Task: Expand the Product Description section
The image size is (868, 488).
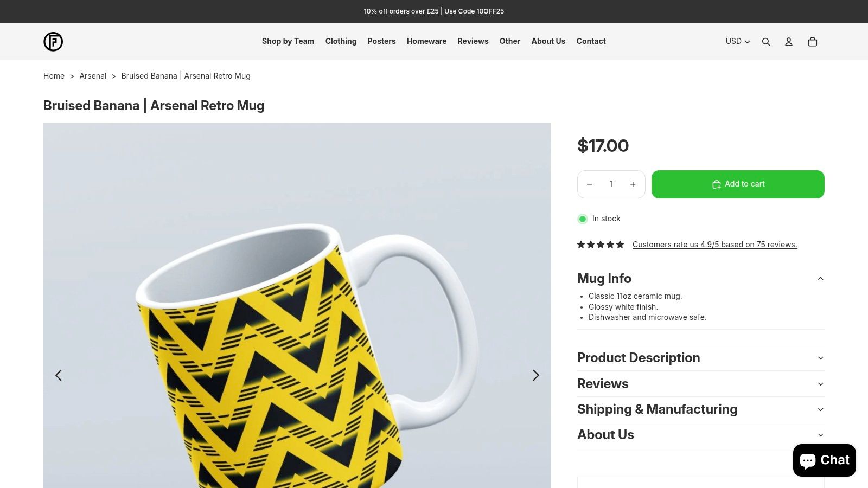Action: (x=700, y=358)
